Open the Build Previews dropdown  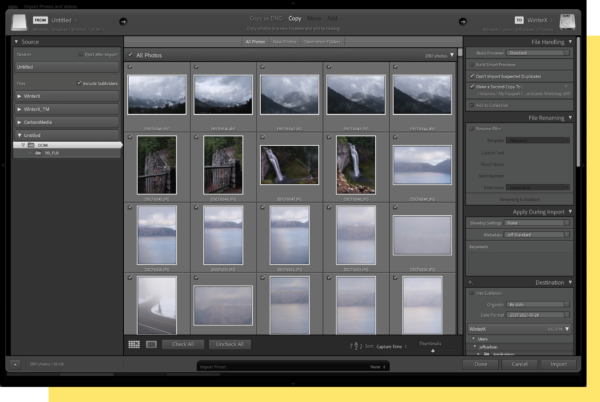click(x=538, y=53)
